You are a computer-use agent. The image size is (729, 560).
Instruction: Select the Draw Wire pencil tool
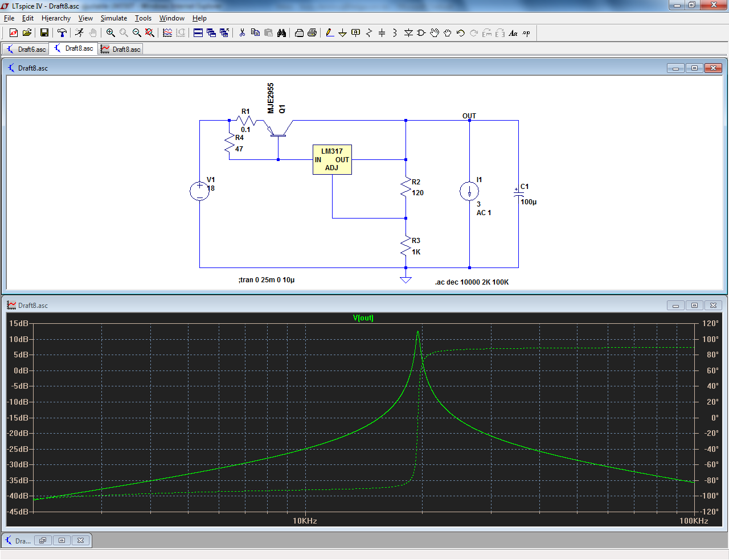point(330,33)
